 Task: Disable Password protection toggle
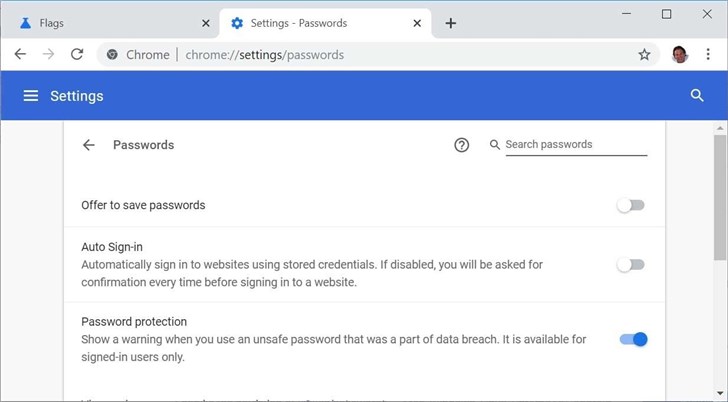[633, 340]
